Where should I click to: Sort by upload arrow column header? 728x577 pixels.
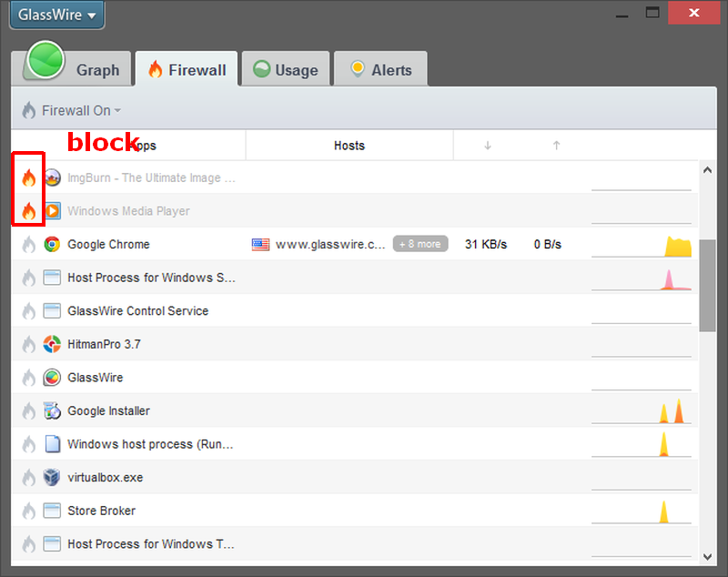pos(556,146)
